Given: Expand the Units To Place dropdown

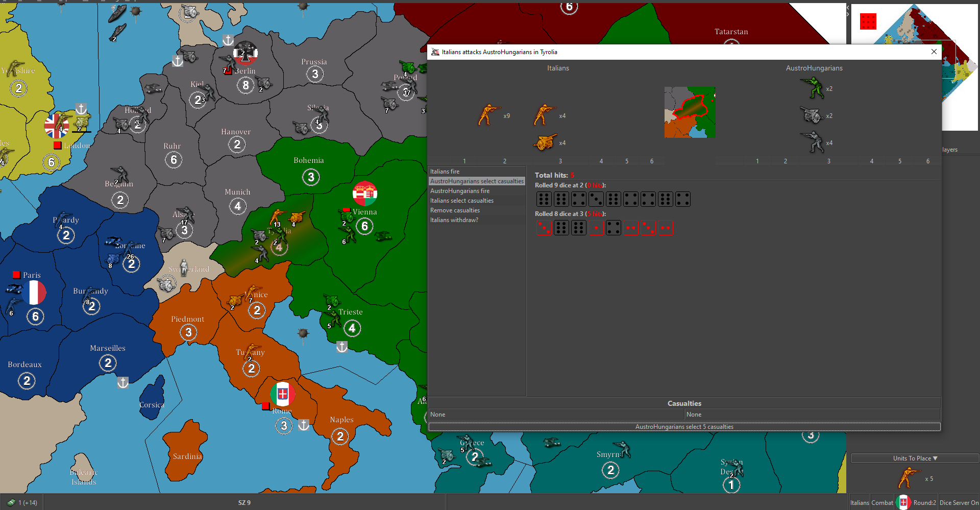Looking at the screenshot, I should tap(915, 458).
